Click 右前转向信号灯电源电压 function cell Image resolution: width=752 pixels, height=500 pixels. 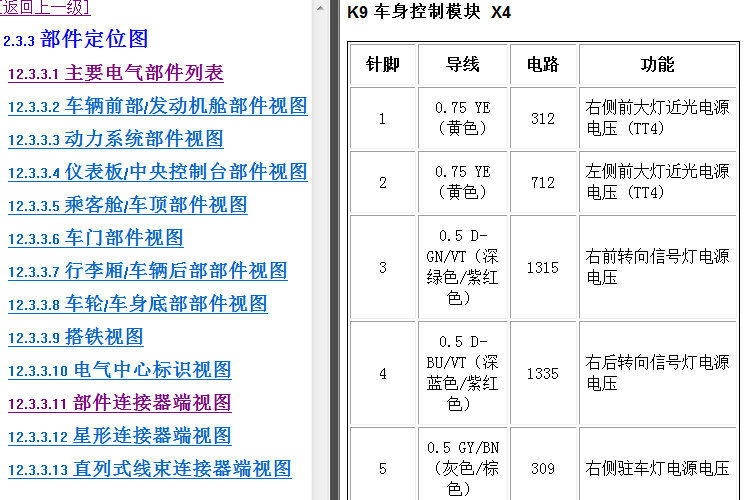(658, 267)
